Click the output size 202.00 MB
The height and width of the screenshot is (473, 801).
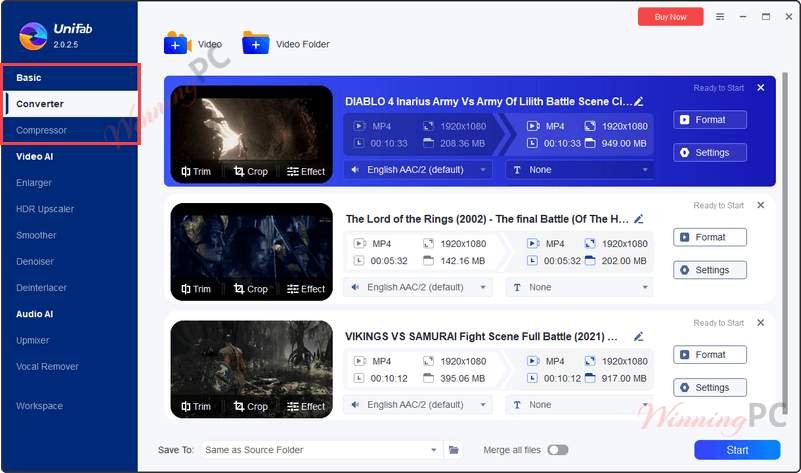click(x=624, y=261)
